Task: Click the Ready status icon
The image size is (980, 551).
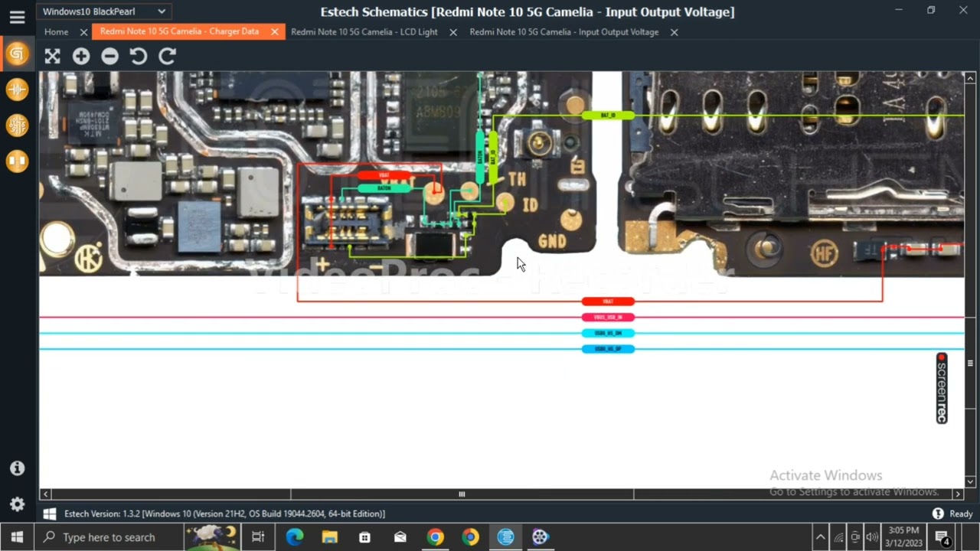Action: click(x=938, y=514)
